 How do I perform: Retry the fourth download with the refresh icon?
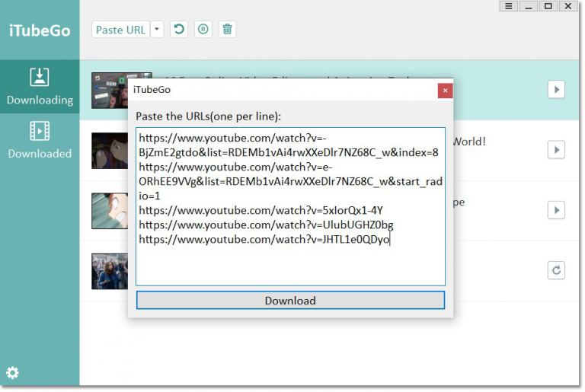tap(556, 270)
